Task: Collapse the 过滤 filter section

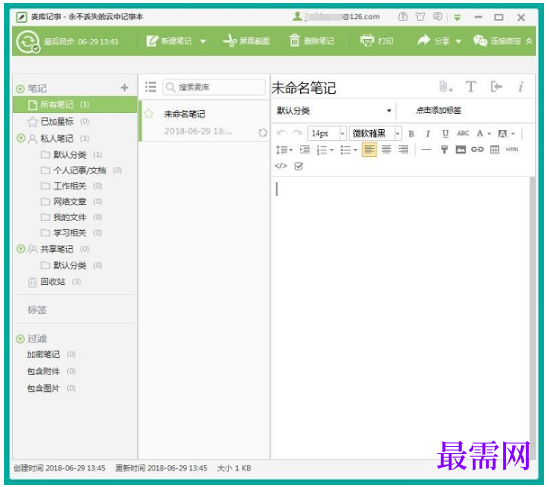Action: tap(20, 339)
